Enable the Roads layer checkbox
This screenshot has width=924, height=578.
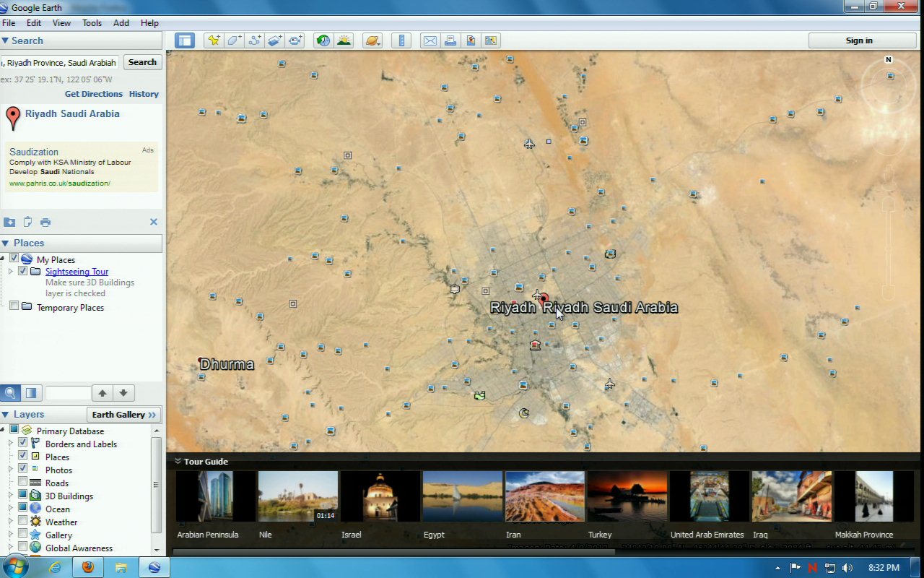(x=23, y=483)
